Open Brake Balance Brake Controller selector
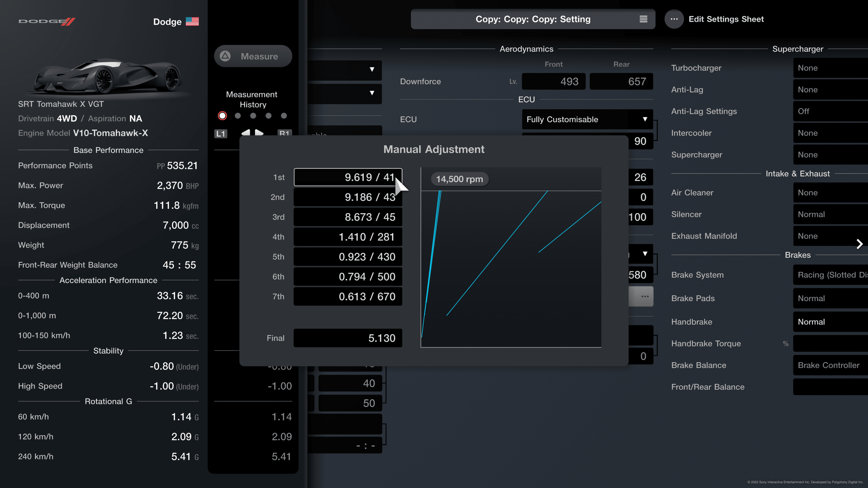868x488 pixels. point(831,365)
